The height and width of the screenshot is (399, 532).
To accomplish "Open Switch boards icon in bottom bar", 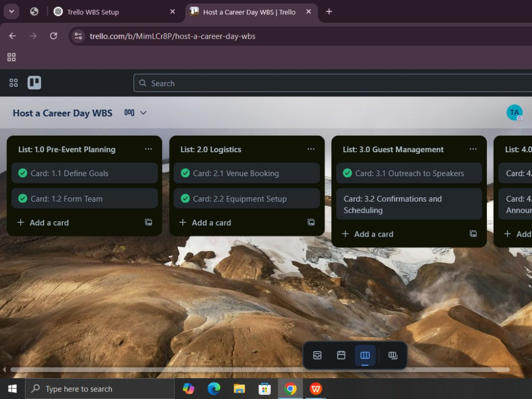I will pos(393,355).
